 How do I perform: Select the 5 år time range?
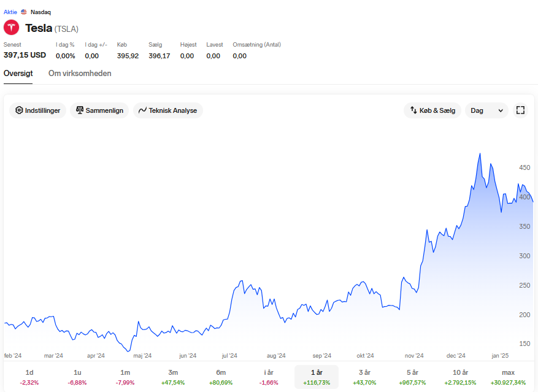point(412,377)
